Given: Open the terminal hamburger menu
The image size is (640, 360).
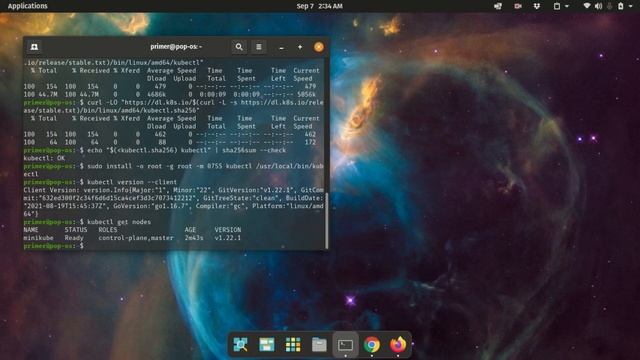Looking at the screenshot, I should pyautogui.click(x=259, y=47).
